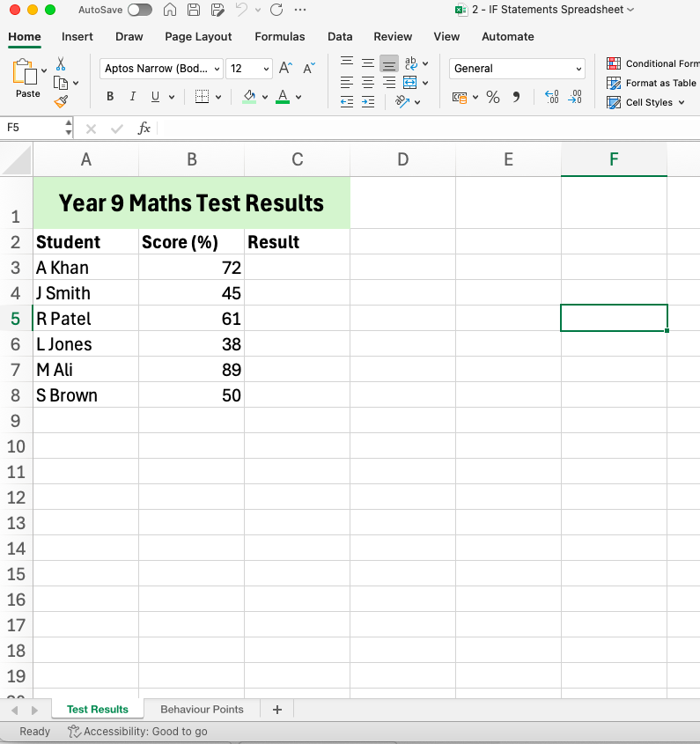
Task: Open the font name dropdown
Action: (x=217, y=69)
